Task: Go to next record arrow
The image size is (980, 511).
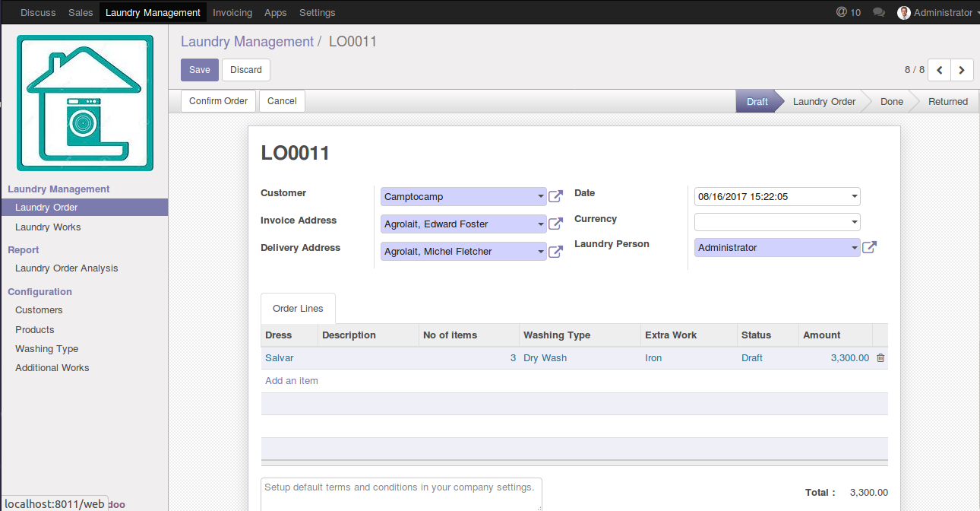Action: 962,70
